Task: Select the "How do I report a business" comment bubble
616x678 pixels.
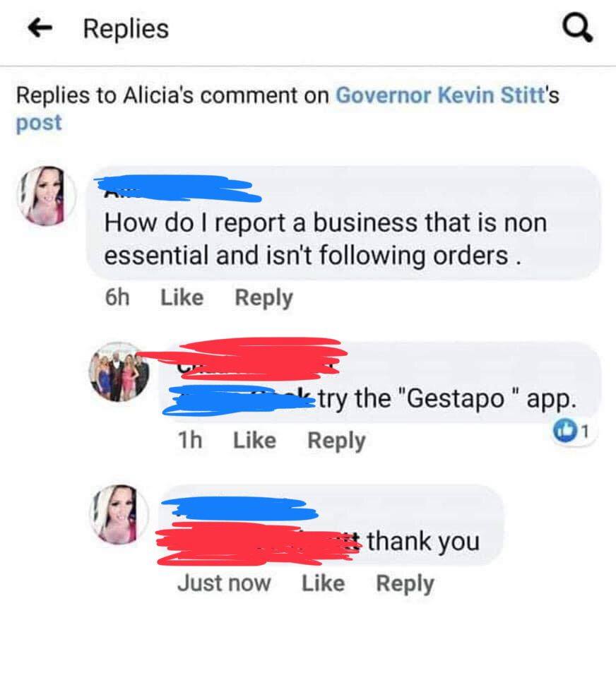Action: tap(344, 222)
